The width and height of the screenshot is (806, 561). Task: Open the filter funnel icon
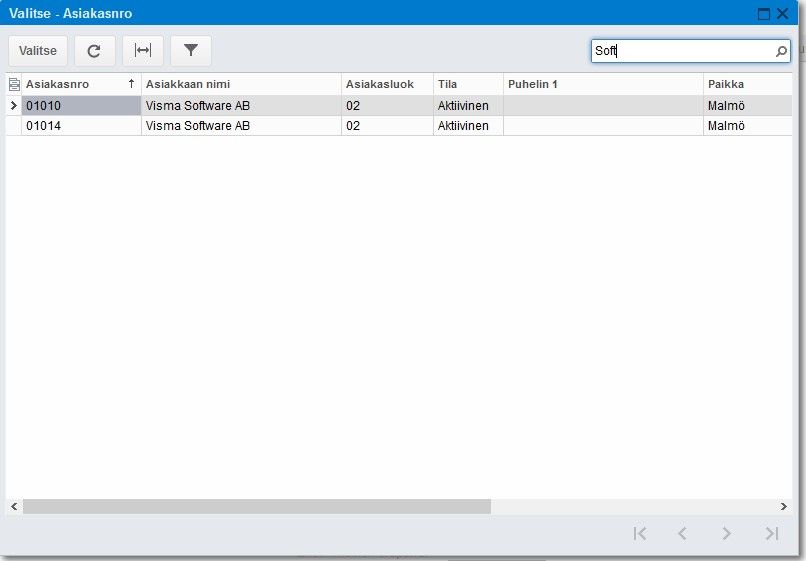click(191, 51)
